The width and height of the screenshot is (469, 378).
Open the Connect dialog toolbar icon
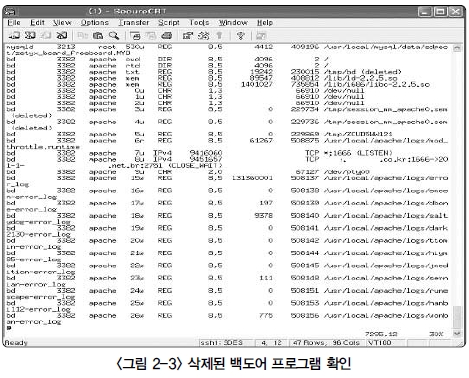[14, 35]
